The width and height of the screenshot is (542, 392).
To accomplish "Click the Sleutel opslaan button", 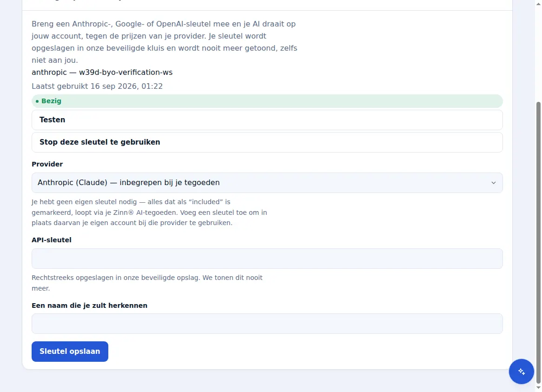I will click(70, 352).
